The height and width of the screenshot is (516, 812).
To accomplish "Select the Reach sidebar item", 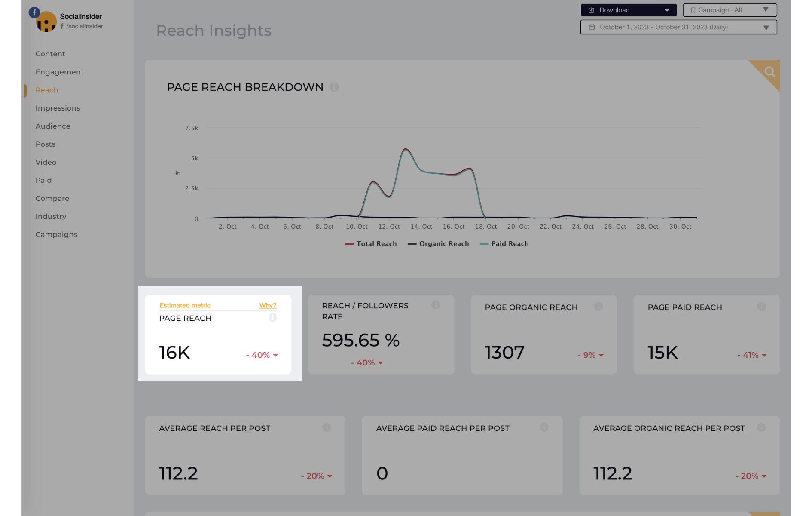I will pyautogui.click(x=47, y=90).
